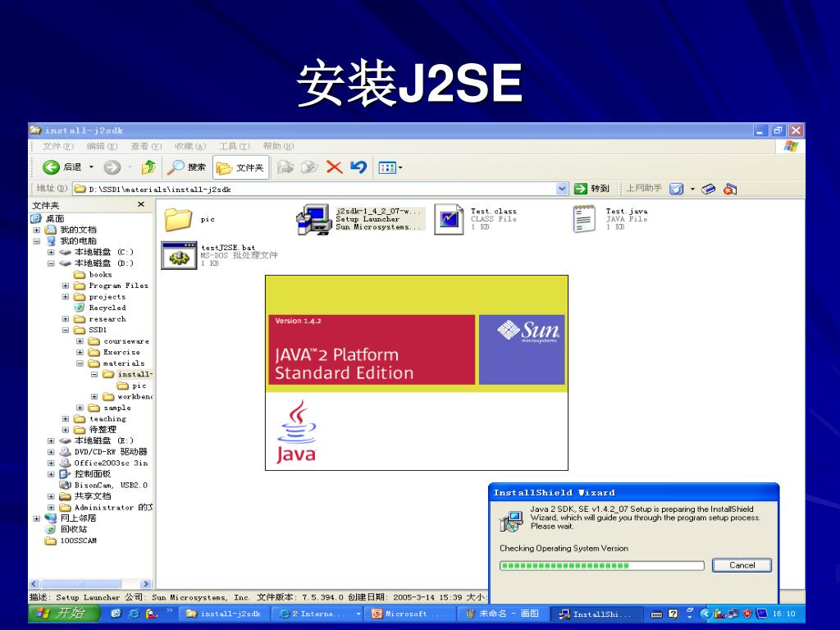This screenshot has height=630, width=840.
Task: Switch to 未命名 - 画图 taskbar button
Action: (504, 614)
